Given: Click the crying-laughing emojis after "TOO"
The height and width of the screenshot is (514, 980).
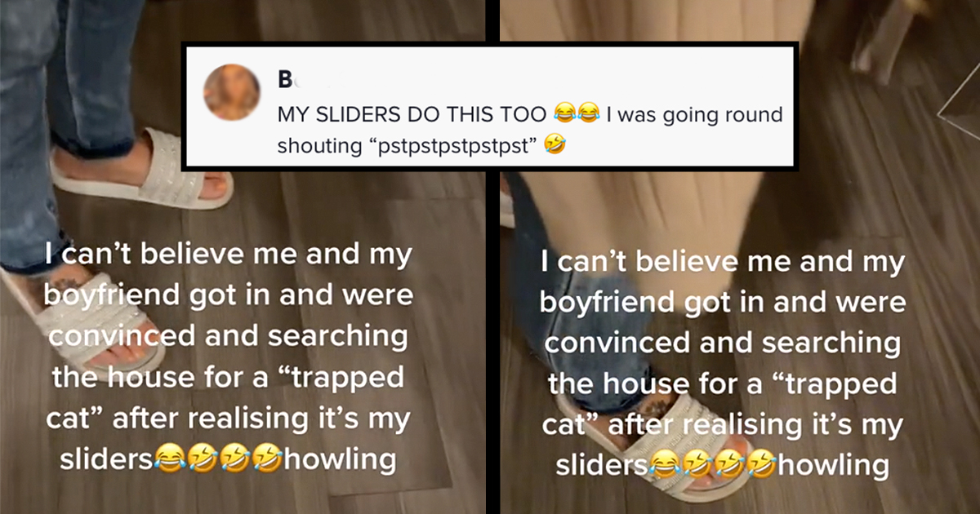Looking at the screenshot, I should pyautogui.click(x=575, y=115).
